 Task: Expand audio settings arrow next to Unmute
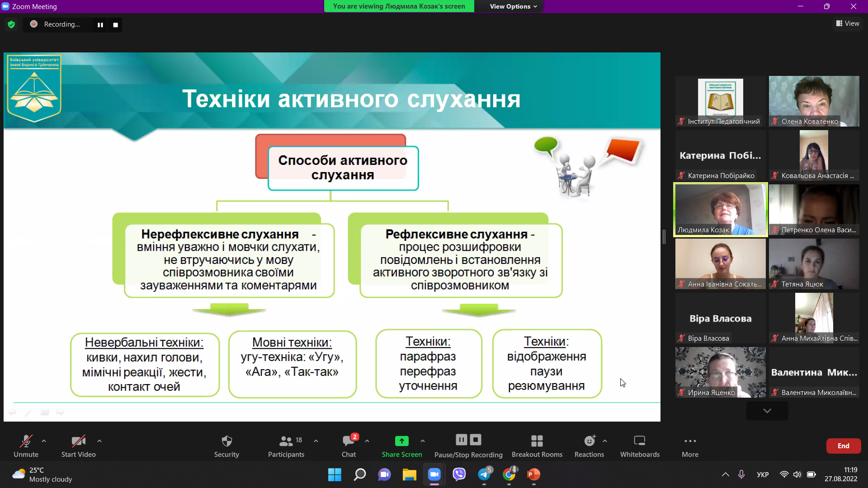click(44, 441)
